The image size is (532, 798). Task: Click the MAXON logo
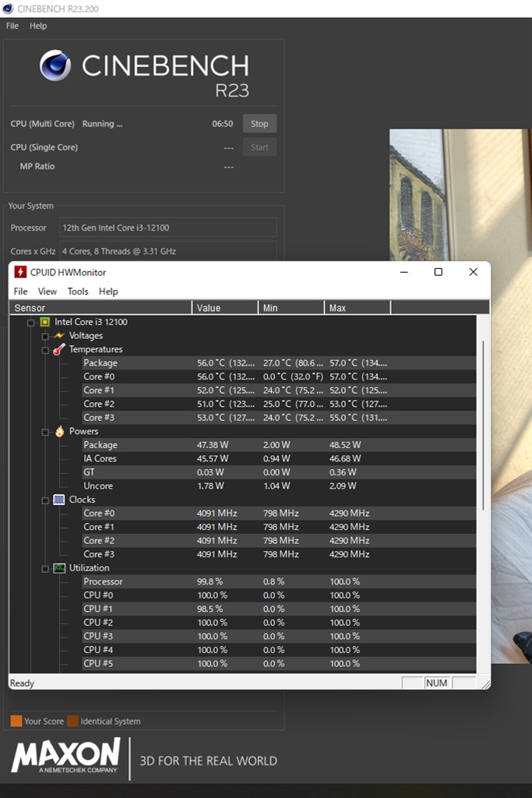click(x=66, y=756)
